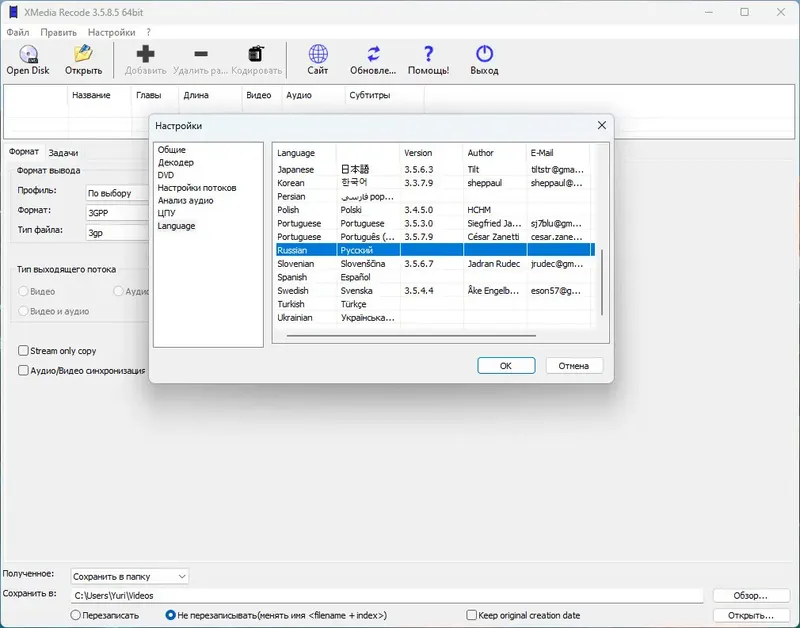The height and width of the screenshot is (628, 800).
Task: Open Помощь question mark icon
Action: tap(429, 54)
